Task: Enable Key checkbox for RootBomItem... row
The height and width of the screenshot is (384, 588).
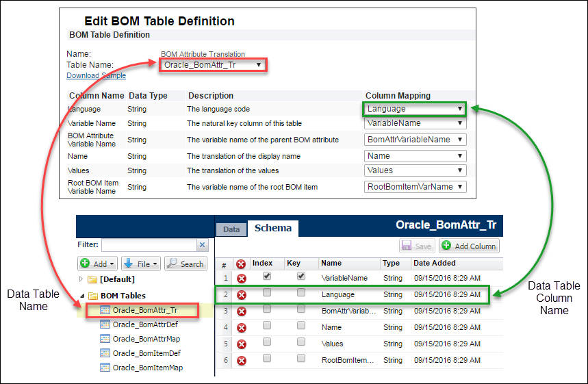Action: (x=301, y=359)
